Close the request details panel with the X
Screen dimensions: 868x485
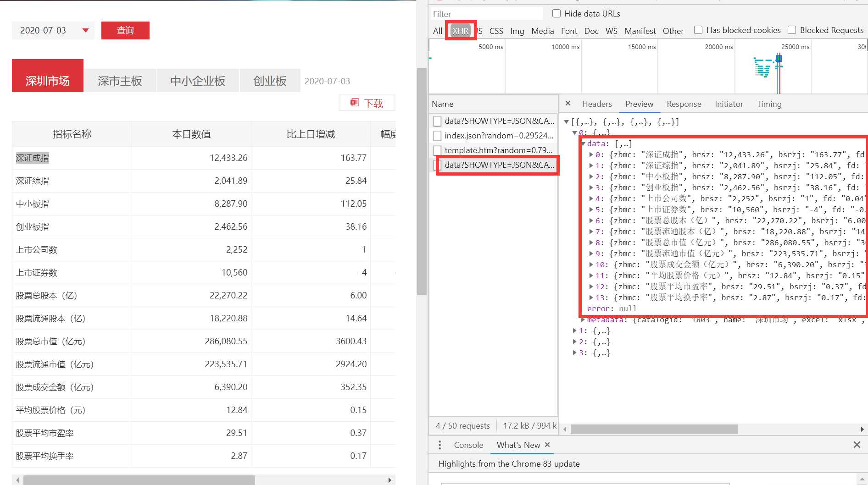[x=568, y=104]
